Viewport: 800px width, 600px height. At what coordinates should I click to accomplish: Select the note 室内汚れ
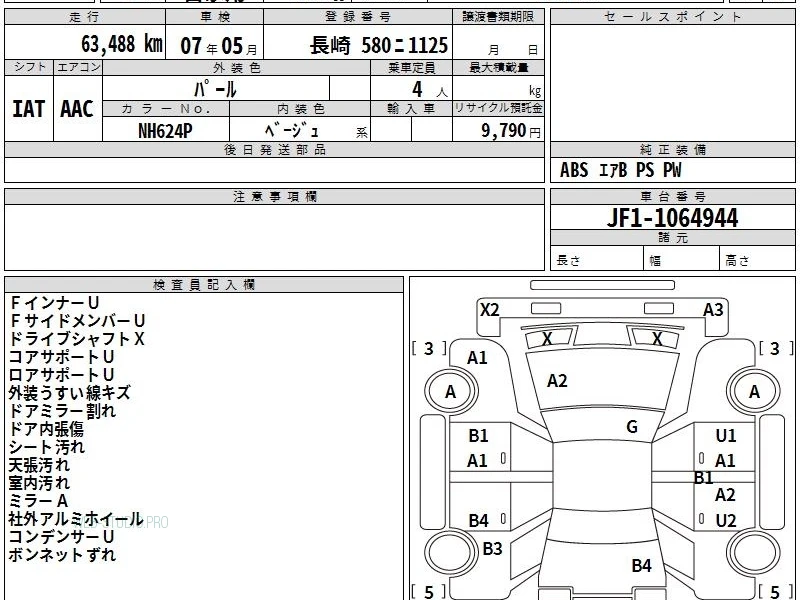point(39,483)
